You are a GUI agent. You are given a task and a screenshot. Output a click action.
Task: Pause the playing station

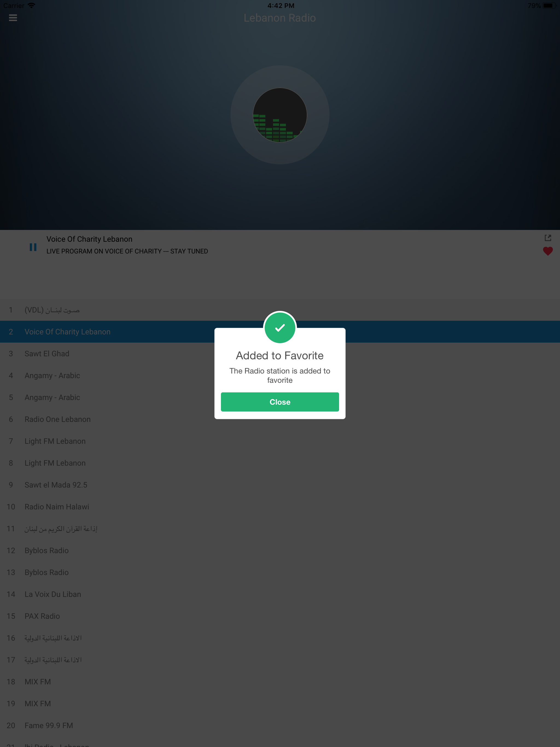pos(33,247)
